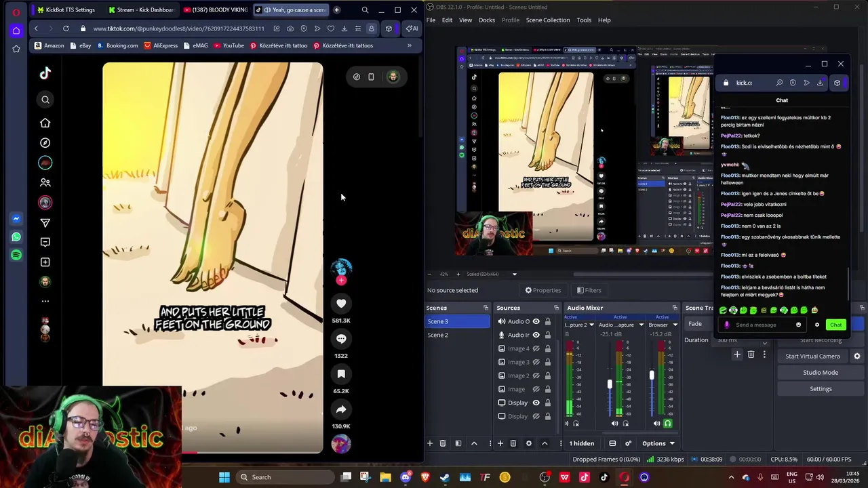Unlock the Audio O source lock

point(548,321)
